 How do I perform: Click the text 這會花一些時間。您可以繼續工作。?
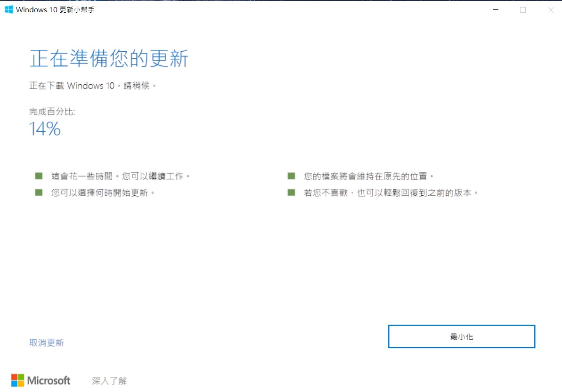[x=121, y=176]
